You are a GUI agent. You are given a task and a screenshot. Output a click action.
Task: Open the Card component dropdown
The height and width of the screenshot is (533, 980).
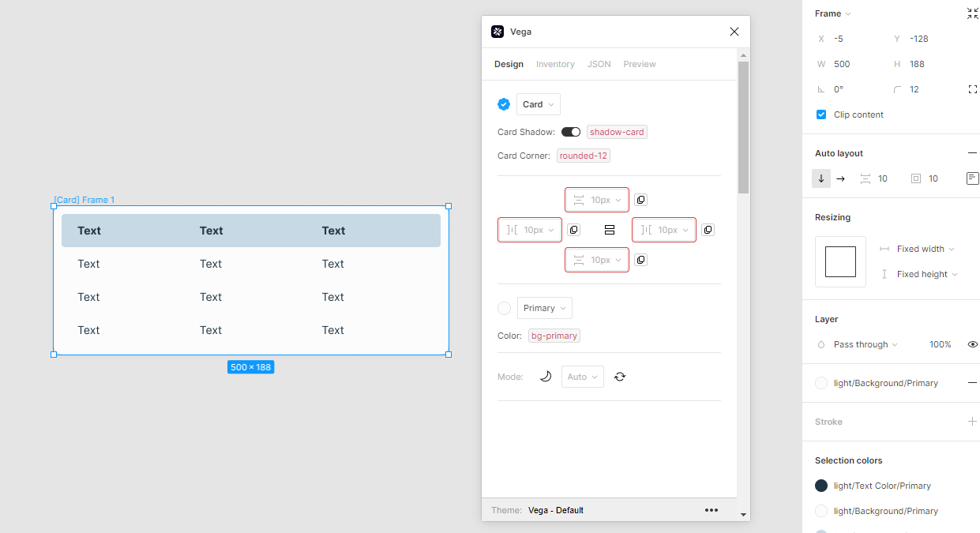coord(539,104)
